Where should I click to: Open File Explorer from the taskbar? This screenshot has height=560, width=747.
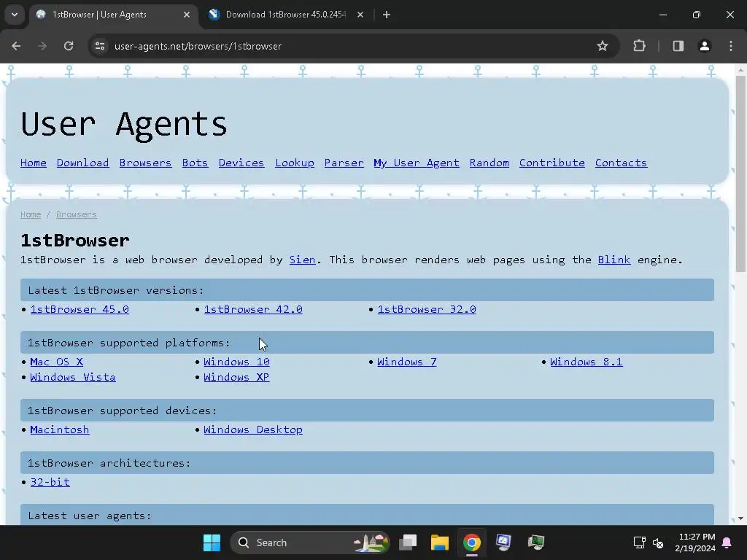[x=440, y=542]
